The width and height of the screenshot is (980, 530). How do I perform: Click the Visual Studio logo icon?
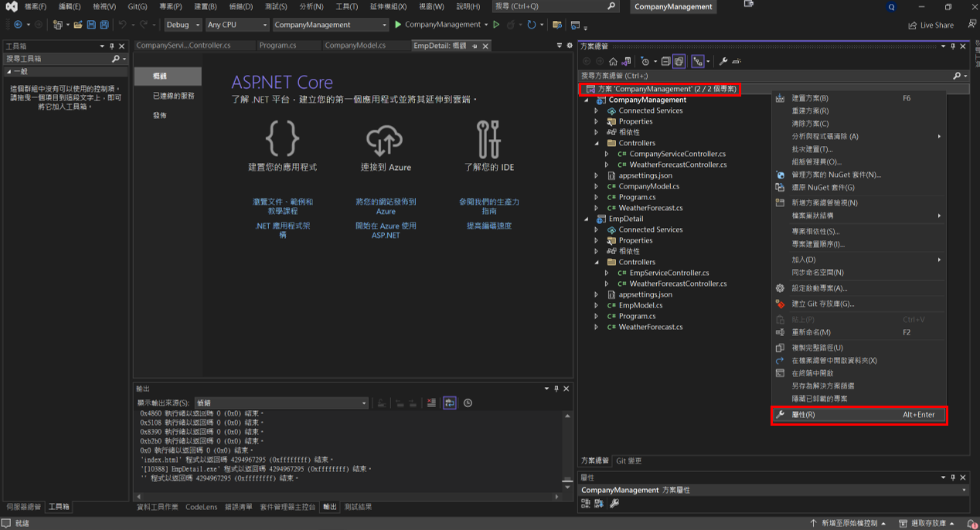12,6
